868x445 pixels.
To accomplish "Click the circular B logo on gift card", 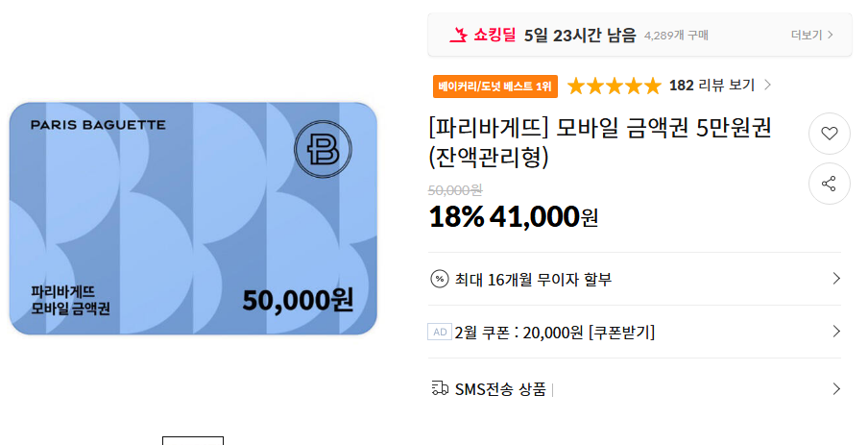I will pyautogui.click(x=323, y=150).
